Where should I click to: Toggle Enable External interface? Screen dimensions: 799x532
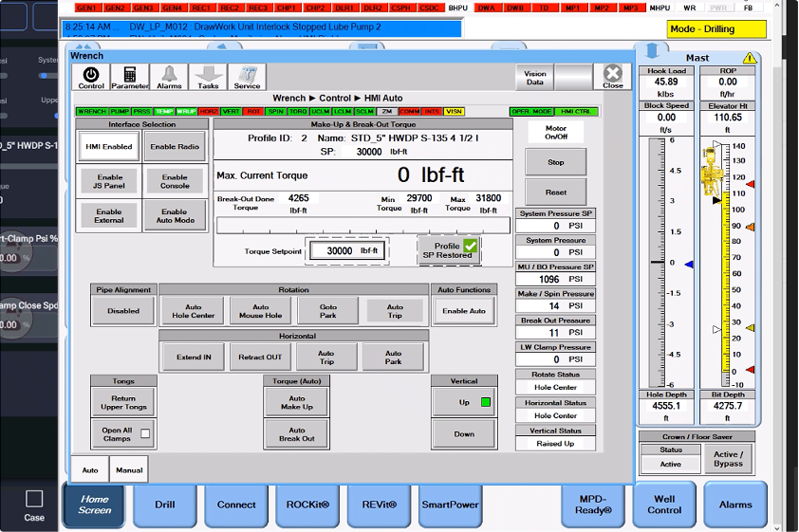(109, 216)
